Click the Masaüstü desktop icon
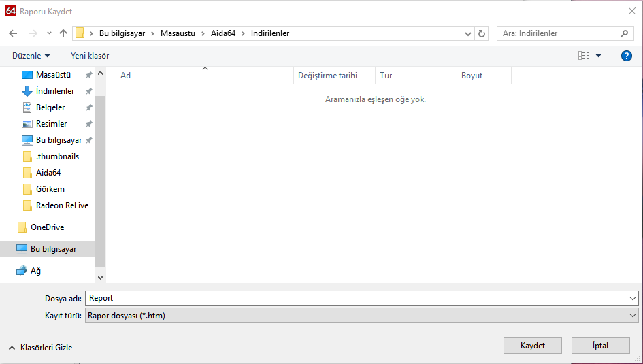Image resolution: width=643 pixels, height=364 pixels. (27, 75)
